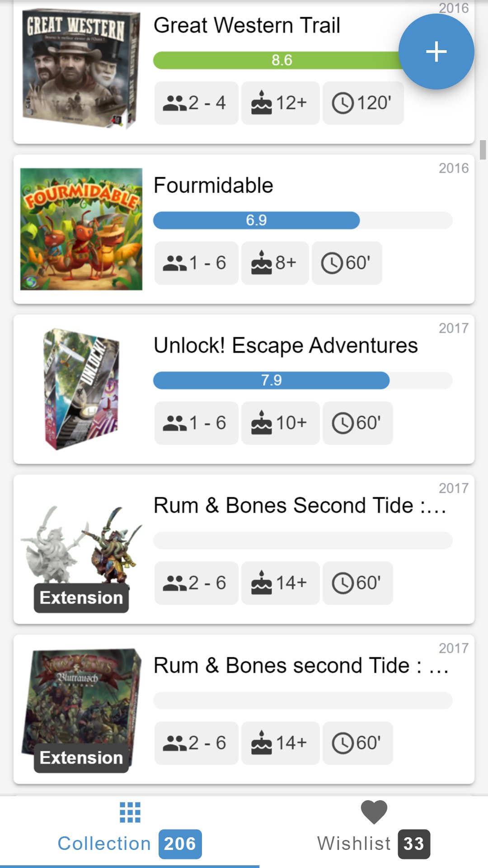Open the Great Western Trail title
The height and width of the screenshot is (868, 488).
click(247, 25)
